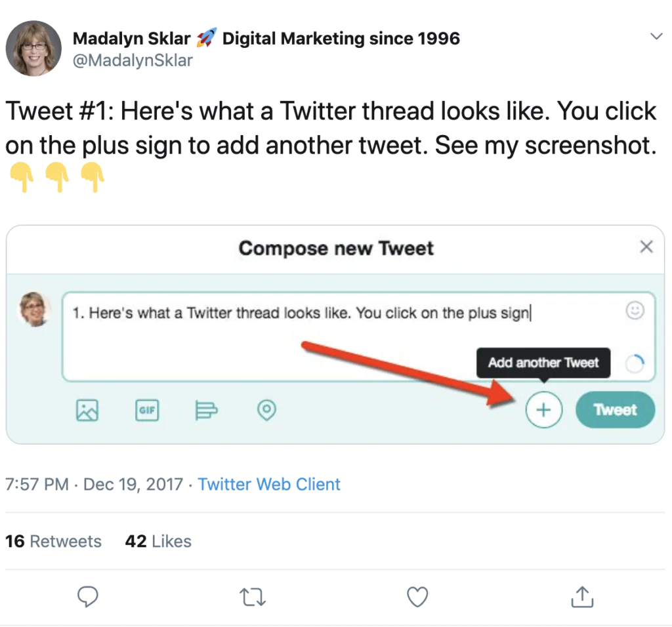Click the teal Tweet button
This screenshot has width=672, height=627.
tap(615, 410)
